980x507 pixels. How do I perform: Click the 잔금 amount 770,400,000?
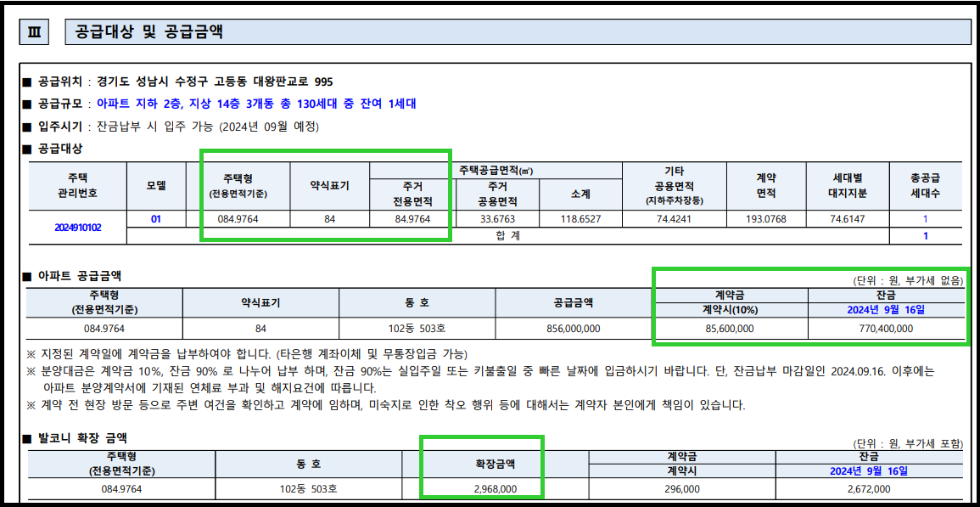[x=884, y=329]
